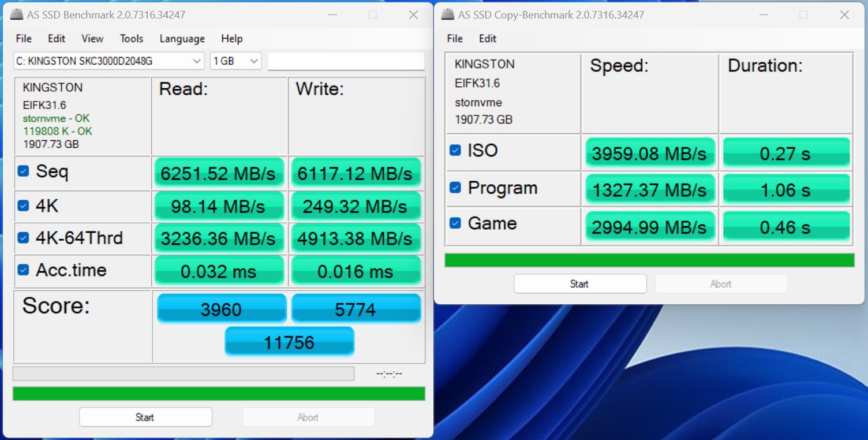This screenshot has height=440, width=868.
Task: Close the AS SSD Benchmark window
Action: tap(413, 15)
